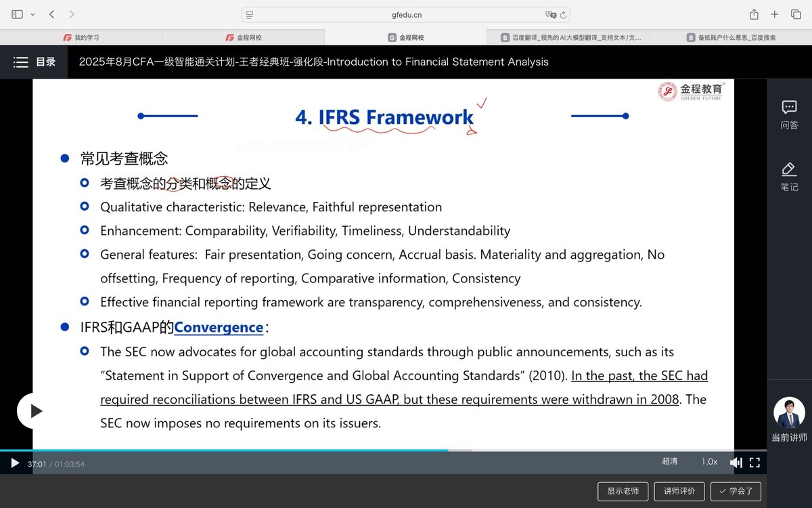Select the active 金程网校 tab
The width and height of the screenshot is (812, 508).
tap(406, 37)
